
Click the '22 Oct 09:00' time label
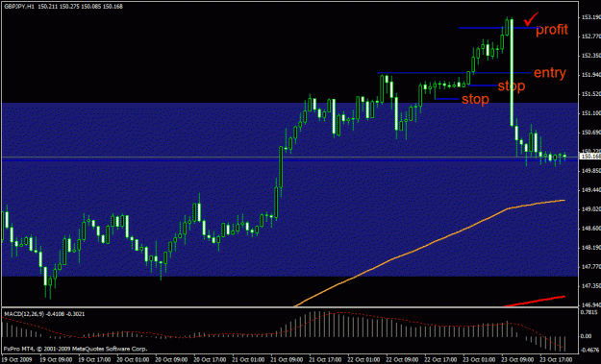(402, 360)
